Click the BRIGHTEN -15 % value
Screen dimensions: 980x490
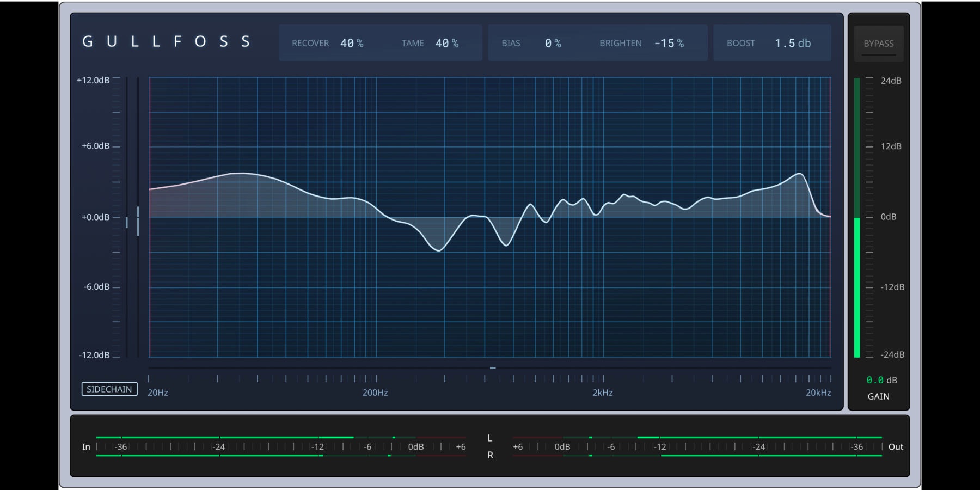click(x=669, y=43)
